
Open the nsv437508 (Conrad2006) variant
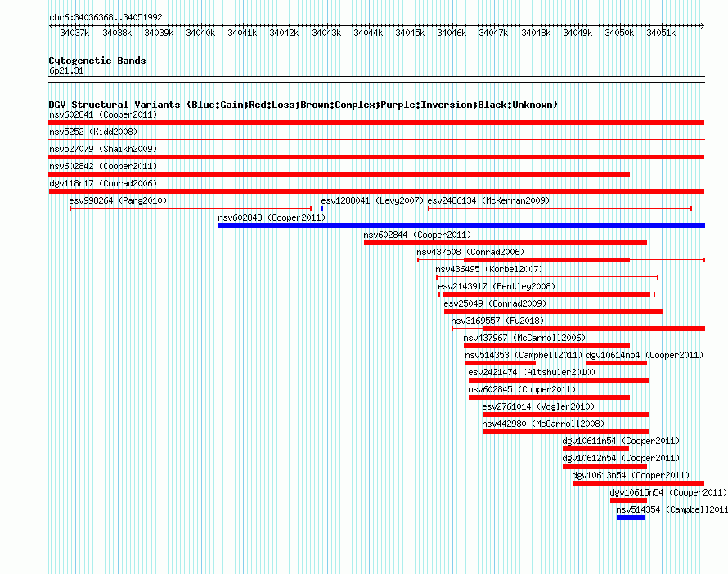point(470,252)
